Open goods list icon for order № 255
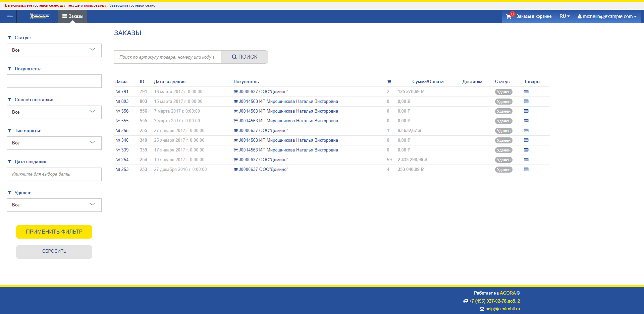 tap(526, 130)
